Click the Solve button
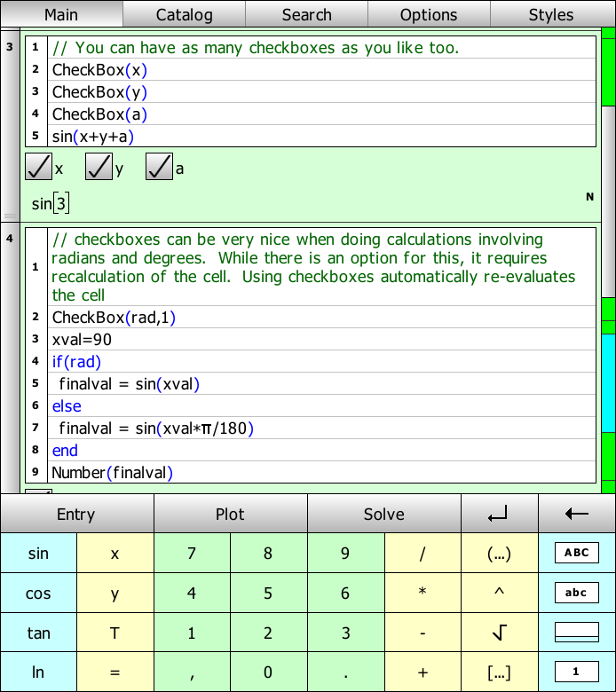Viewport: 616px width, 692px height. click(x=383, y=515)
